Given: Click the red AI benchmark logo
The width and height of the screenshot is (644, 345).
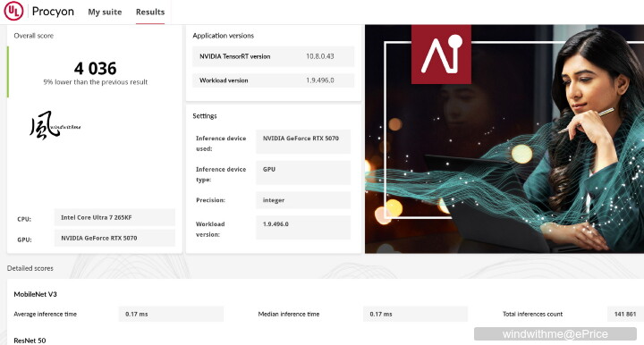Looking at the screenshot, I should (x=441, y=55).
